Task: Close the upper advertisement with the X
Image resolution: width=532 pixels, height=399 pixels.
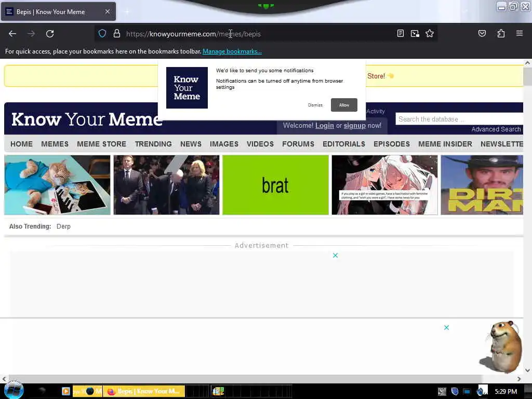Action: coord(335,255)
